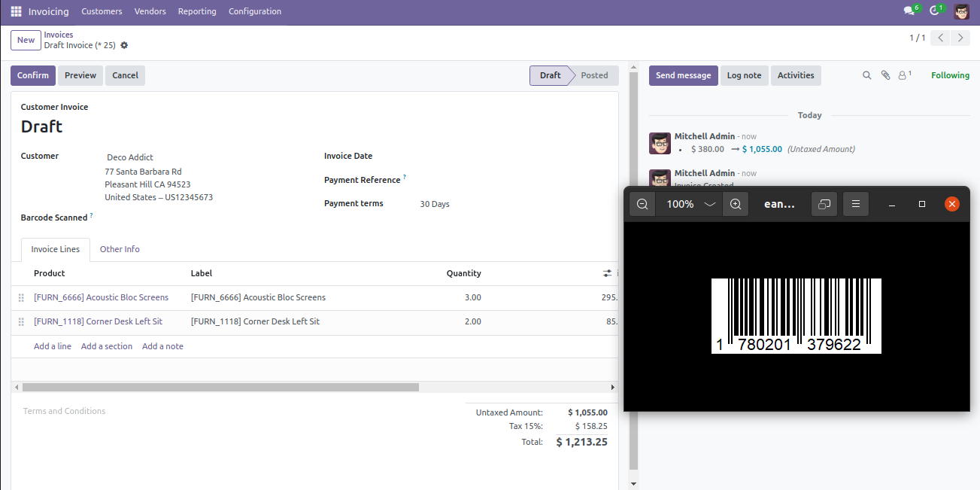Zoom out in the image viewer

tap(642, 204)
